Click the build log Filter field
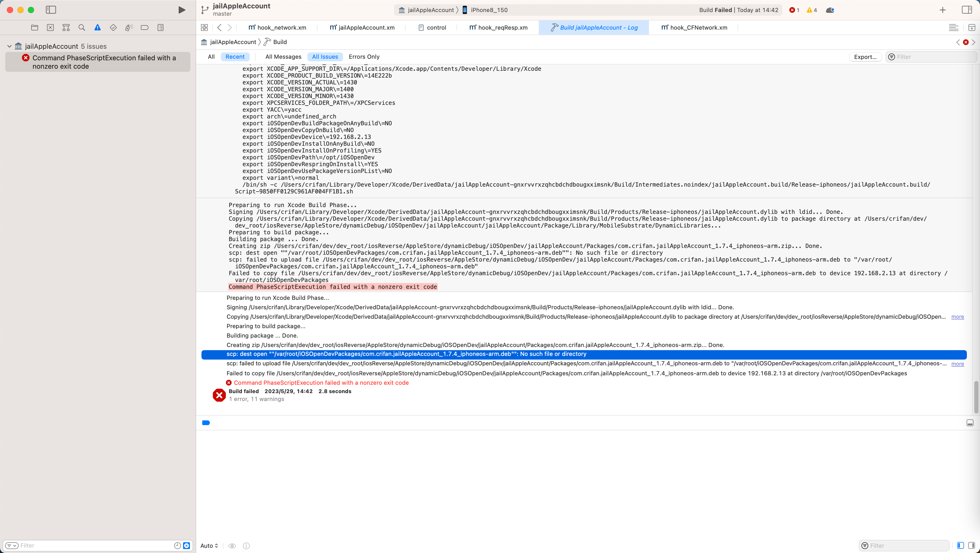Image resolution: width=980 pixels, height=553 pixels. 931,57
